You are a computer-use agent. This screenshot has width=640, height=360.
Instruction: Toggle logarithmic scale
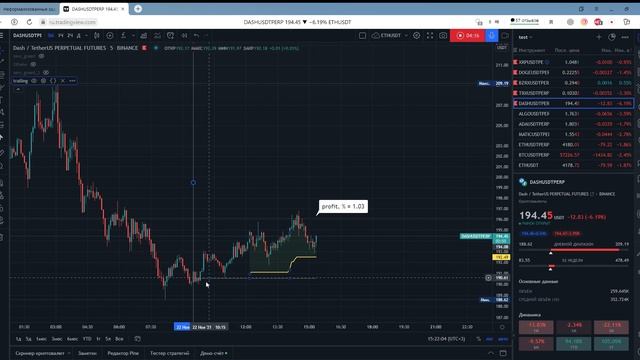[489, 339]
